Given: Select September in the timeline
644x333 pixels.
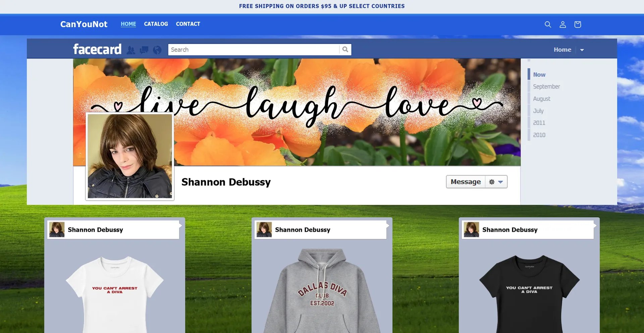Looking at the screenshot, I should point(546,87).
